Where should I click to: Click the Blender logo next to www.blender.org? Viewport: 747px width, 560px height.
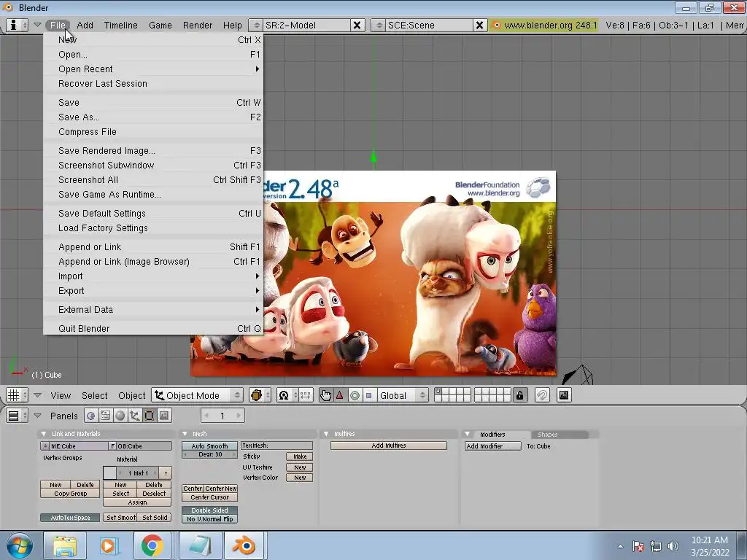496,26
